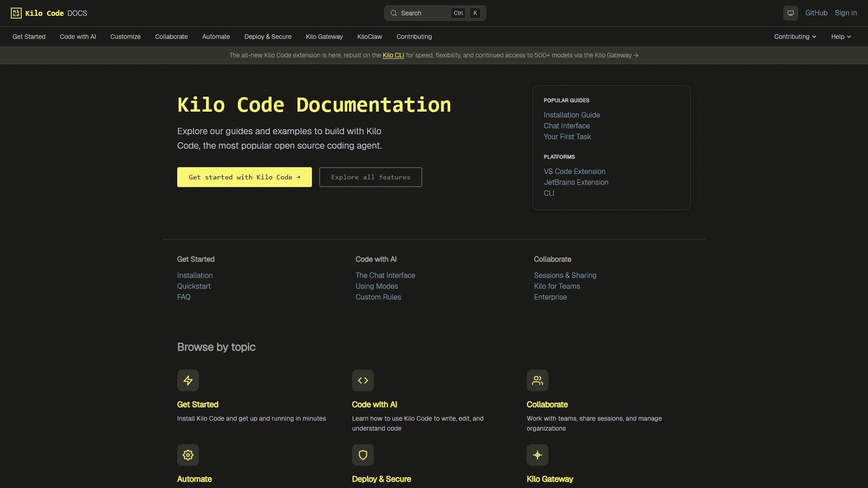The image size is (868, 488).
Task: Click the Collaborate topic card title
Action: 547,404
